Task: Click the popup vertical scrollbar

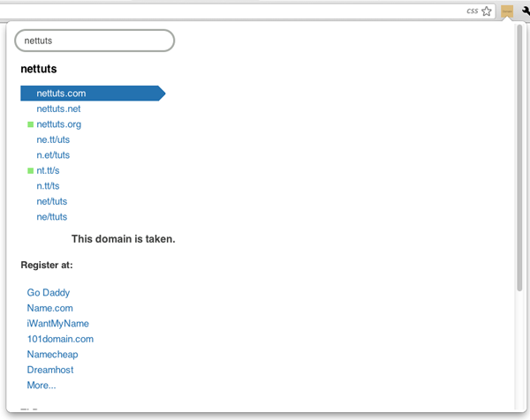Action: click(519, 158)
